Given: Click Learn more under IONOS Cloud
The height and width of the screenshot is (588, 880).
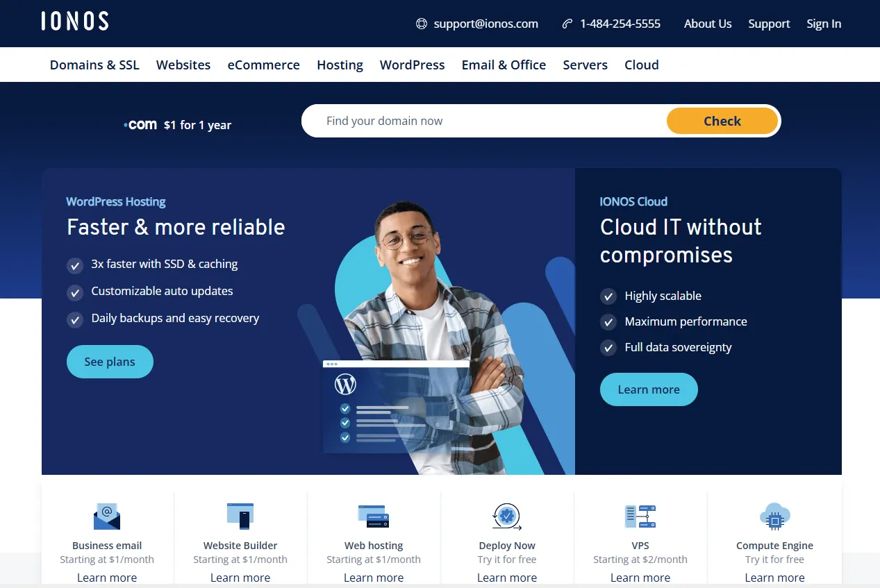Looking at the screenshot, I should (648, 389).
